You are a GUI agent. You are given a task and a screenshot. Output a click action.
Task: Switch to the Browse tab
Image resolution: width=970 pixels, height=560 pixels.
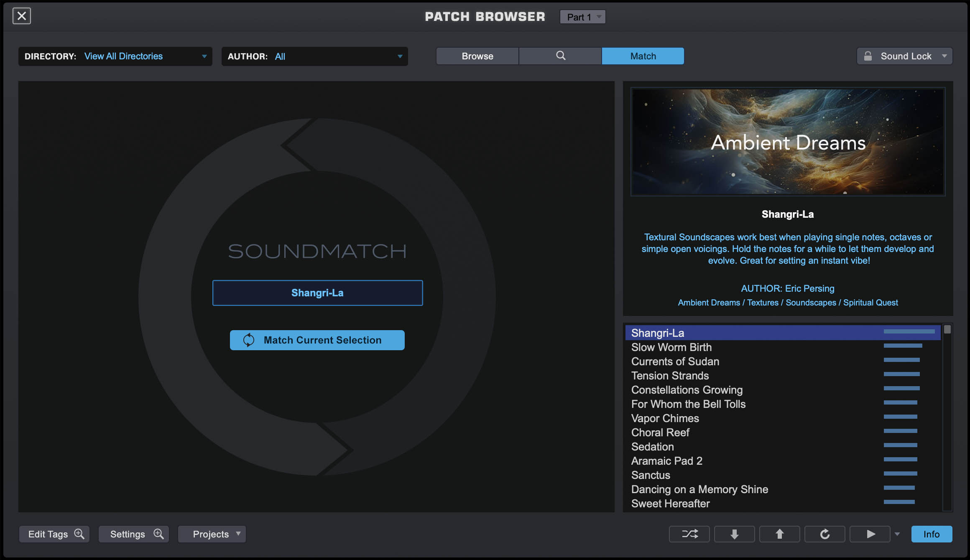477,56
